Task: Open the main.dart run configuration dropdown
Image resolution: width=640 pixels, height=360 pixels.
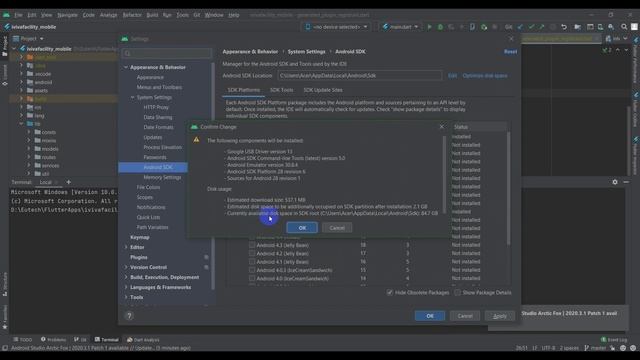Action: point(400,27)
